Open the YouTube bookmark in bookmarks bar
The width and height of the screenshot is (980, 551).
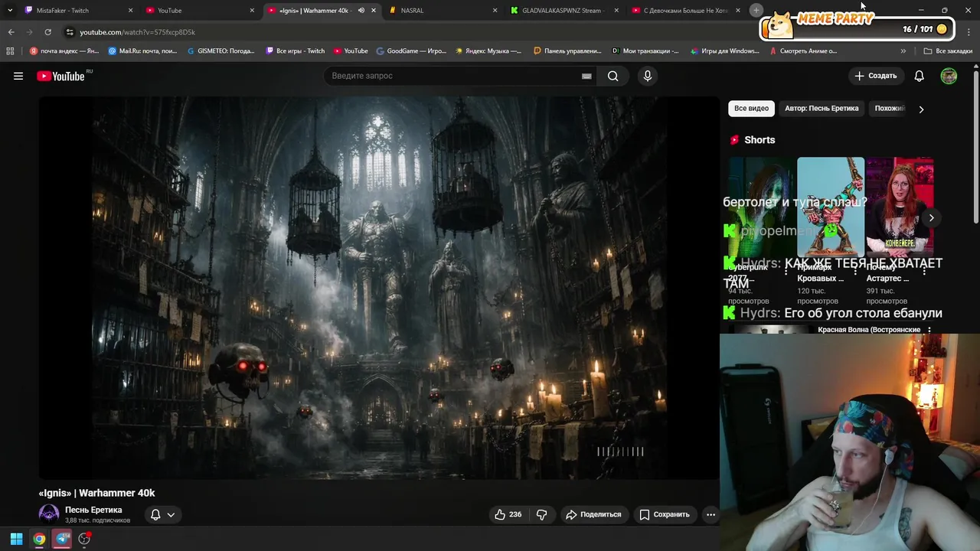coord(351,51)
